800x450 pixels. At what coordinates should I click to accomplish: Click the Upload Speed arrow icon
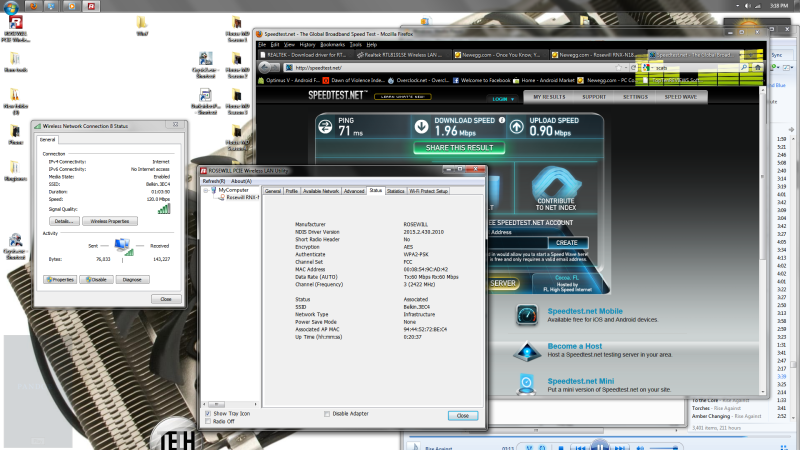point(516,127)
